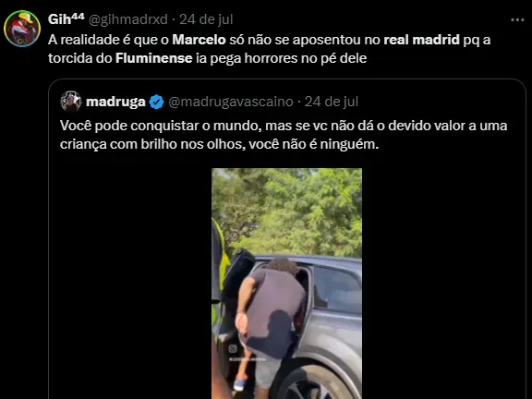Visit the @madrugavascaino handle
Screen dimensions: 532x399
pyautogui.click(x=231, y=102)
